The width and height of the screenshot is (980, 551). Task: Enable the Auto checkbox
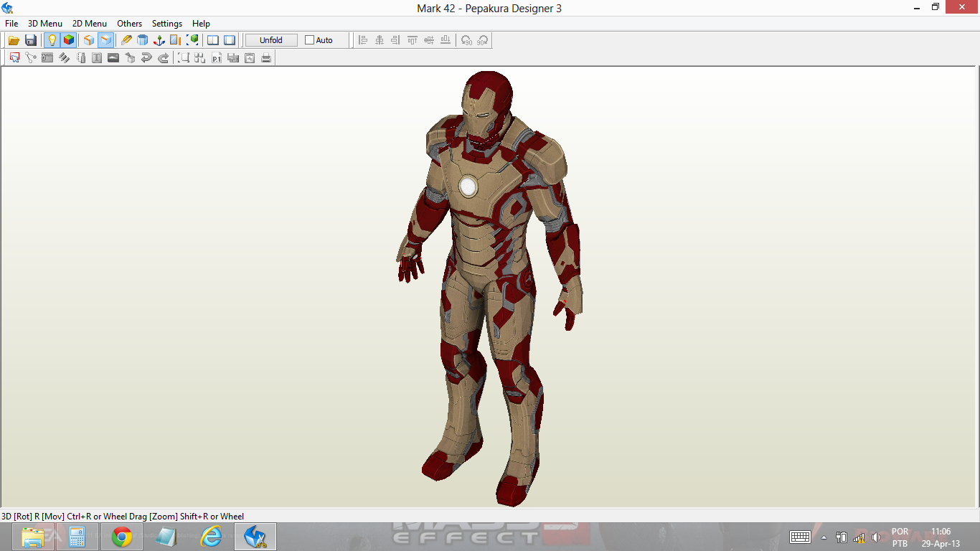[310, 40]
